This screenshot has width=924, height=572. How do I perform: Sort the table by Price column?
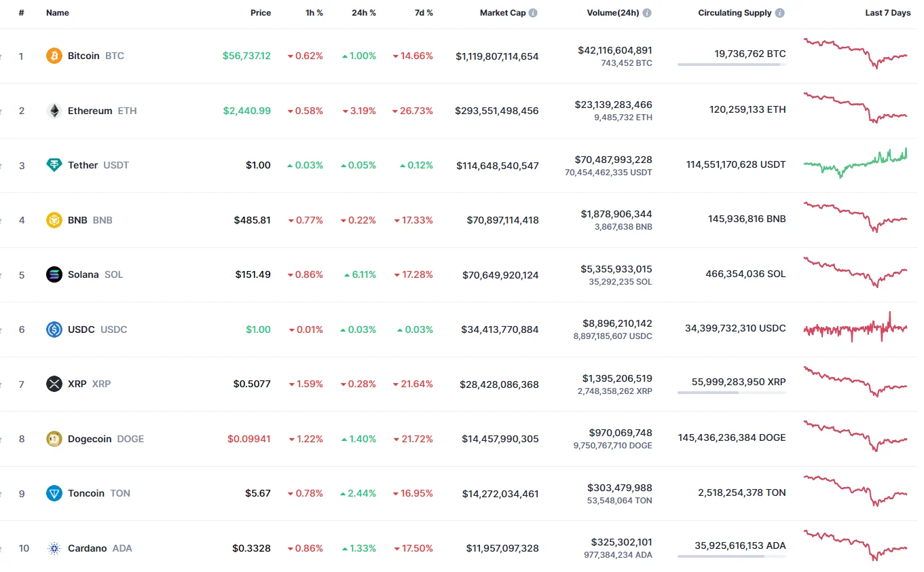(x=260, y=13)
